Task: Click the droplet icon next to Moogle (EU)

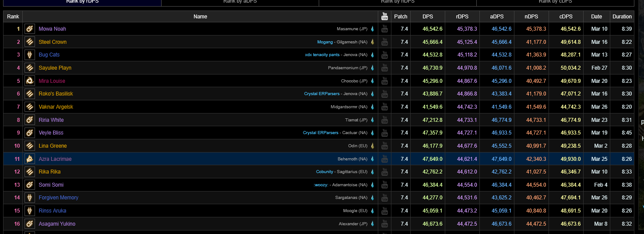Action: (x=373, y=211)
